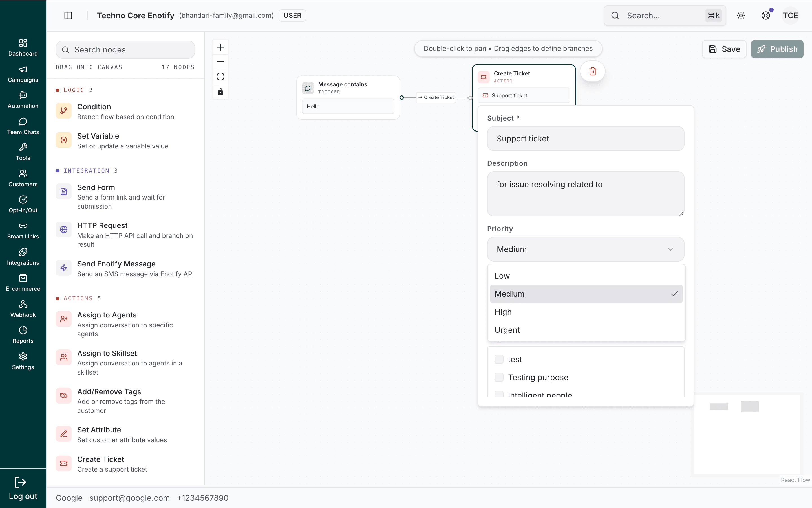The height and width of the screenshot is (508, 812).
Task: Open Campaigns megaphone icon
Action: pyautogui.click(x=23, y=69)
